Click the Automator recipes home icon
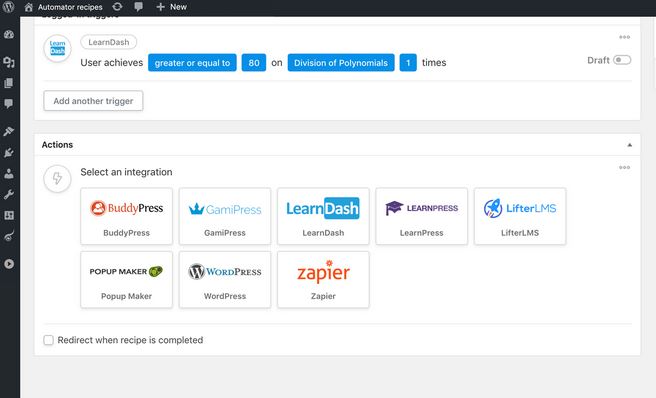Screen dimensions: 656x398 [28, 7]
